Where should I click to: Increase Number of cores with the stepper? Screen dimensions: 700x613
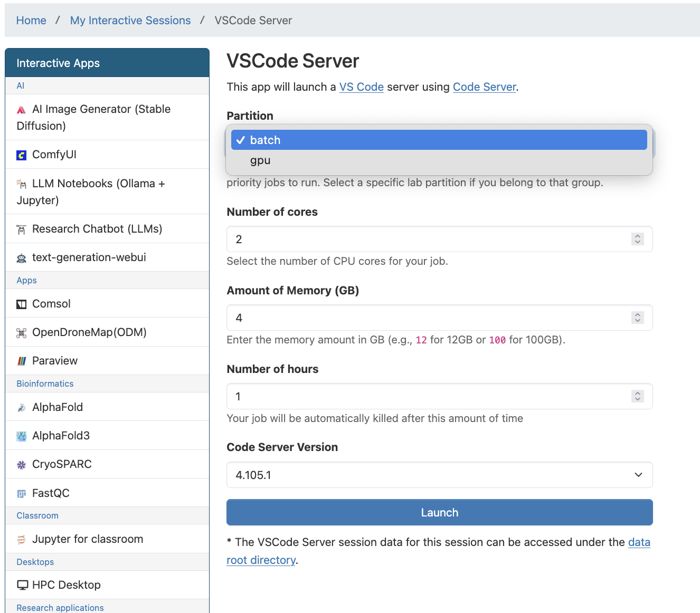638,236
